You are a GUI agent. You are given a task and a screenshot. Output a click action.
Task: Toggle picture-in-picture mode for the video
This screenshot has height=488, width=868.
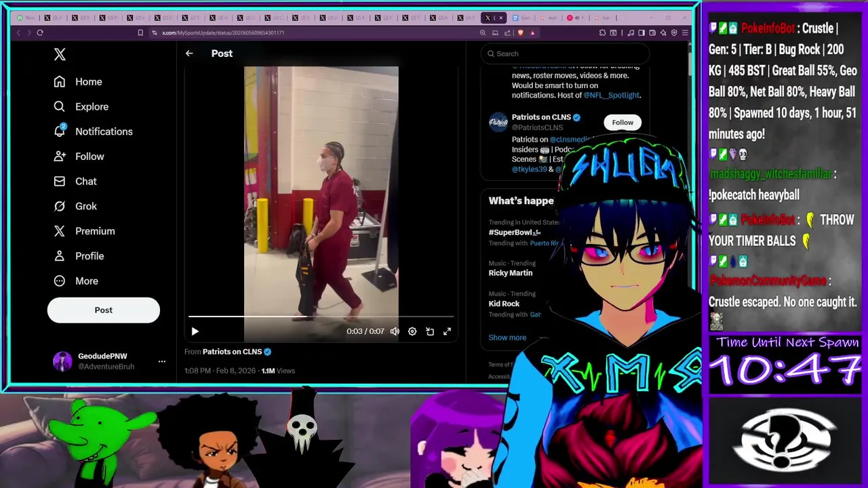430,331
